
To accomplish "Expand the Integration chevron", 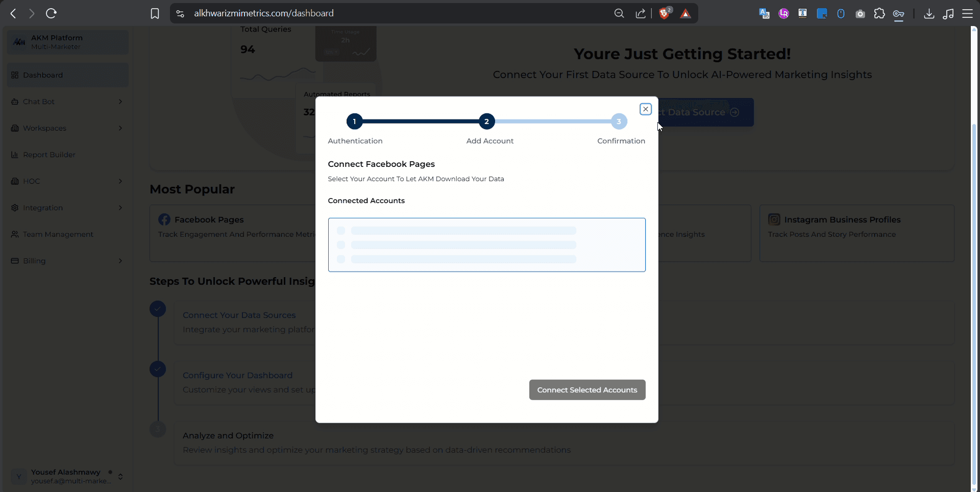I will pyautogui.click(x=120, y=208).
